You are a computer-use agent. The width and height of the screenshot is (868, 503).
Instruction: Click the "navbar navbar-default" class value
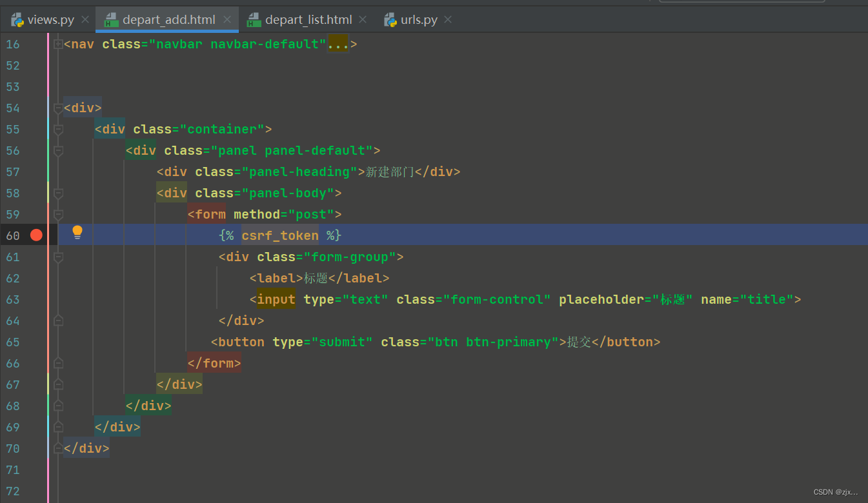[x=238, y=44]
